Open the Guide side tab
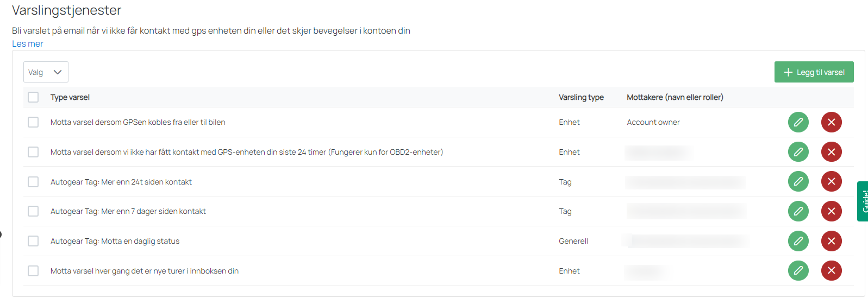The height and width of the screenshot is (298, 868). tap(863, 201)
